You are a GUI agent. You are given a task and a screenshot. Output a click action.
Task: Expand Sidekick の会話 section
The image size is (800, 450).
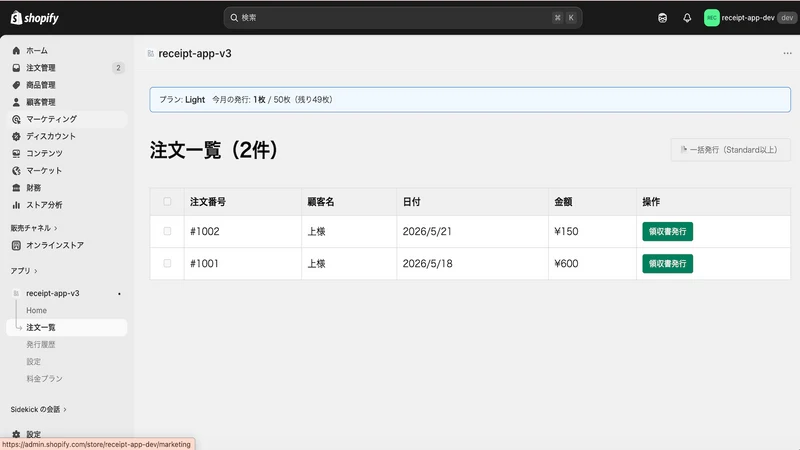(38, 409)
